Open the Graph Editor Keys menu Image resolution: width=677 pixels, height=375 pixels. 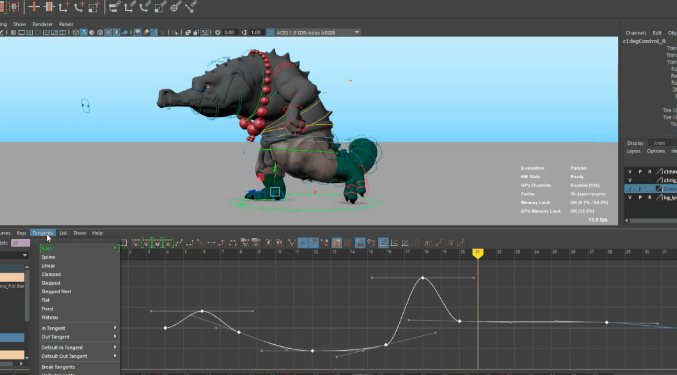click(x=21, y=233)
